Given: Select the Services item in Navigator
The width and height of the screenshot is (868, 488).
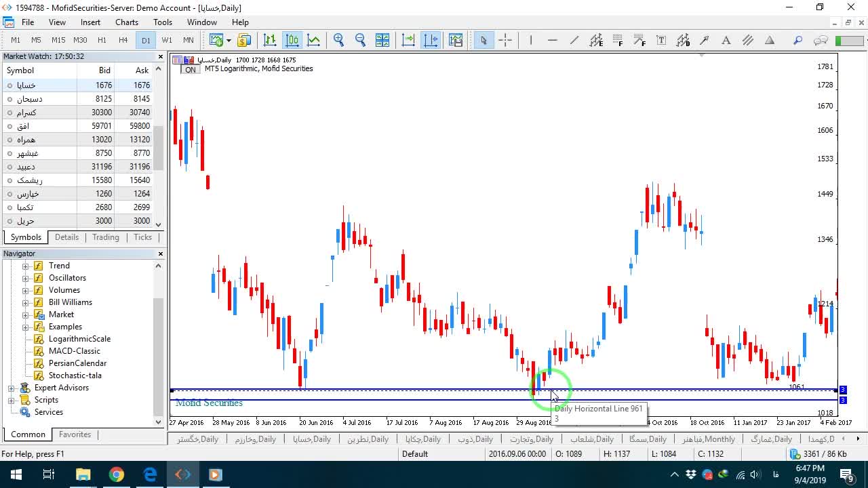Looking at the screenshot, I should [49, 412].
